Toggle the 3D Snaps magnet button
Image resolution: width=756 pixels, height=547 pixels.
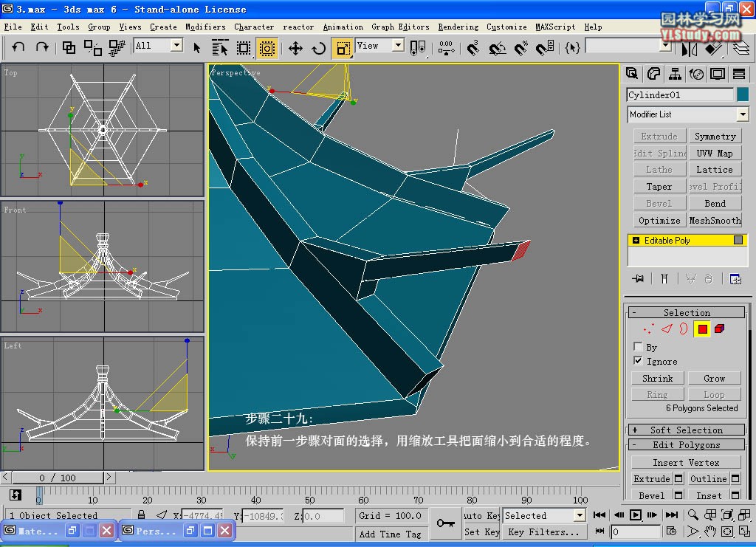click(x=473, y=48)
